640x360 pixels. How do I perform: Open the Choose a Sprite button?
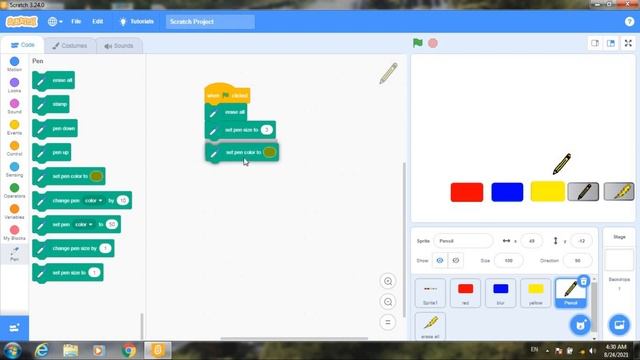[580, 325]
